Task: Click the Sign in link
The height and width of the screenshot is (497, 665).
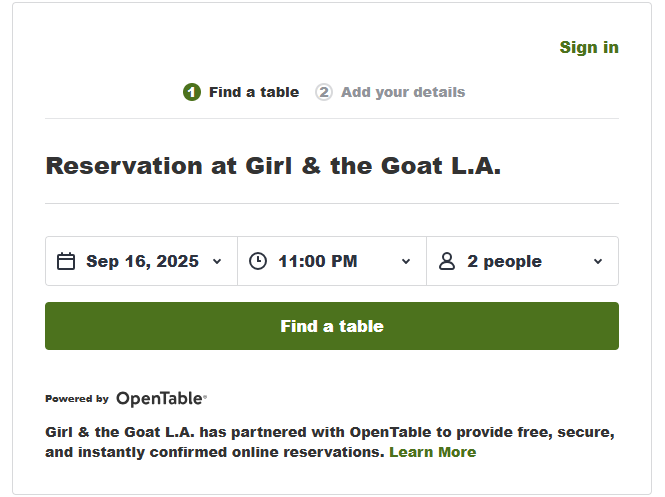Action: pyautogui.click(x=589, y=47)
